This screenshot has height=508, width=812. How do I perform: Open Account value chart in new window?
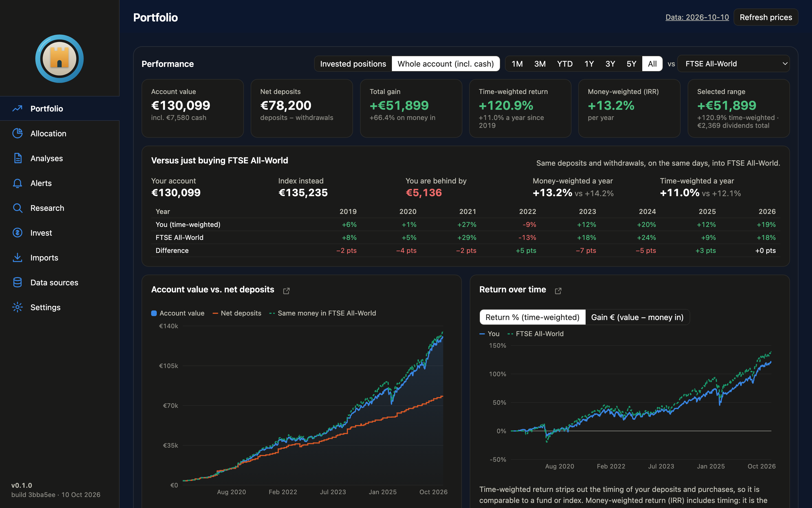coord(286,291)
